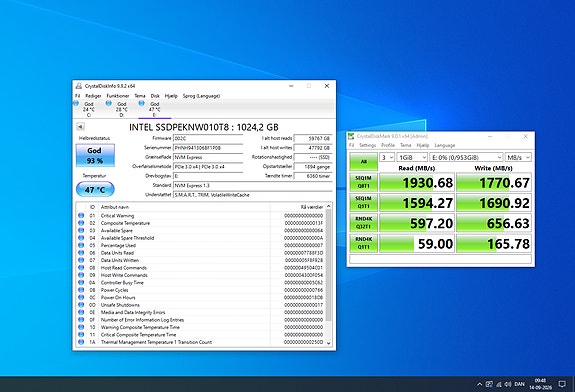The width and height of the screenshot is (575, 392).
Task: Click the attribute list scroll up arrow
Action: click(328, 206)
